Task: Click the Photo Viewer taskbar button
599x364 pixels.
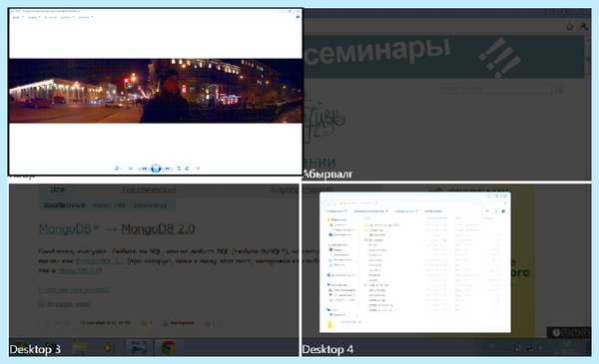Action: point(139,348)
